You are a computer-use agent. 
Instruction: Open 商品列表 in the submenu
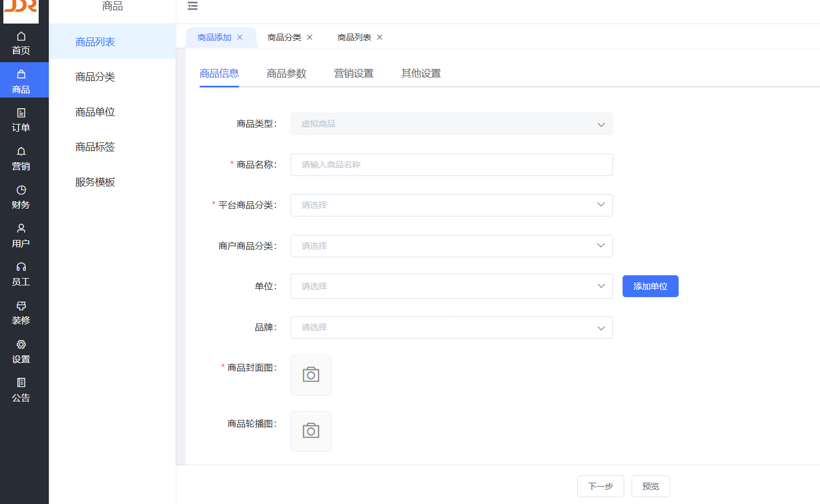112,42
